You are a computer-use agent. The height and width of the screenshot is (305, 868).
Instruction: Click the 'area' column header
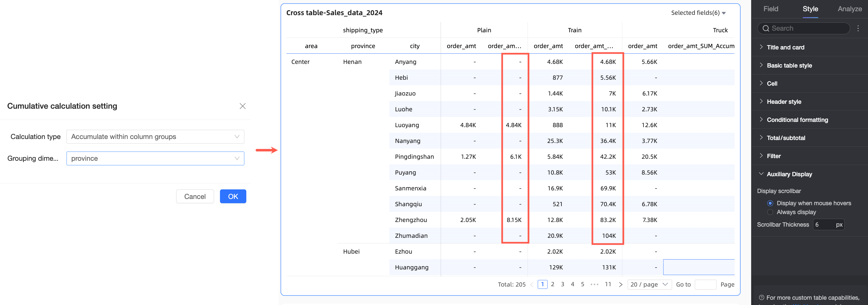[x=311, y=46]
